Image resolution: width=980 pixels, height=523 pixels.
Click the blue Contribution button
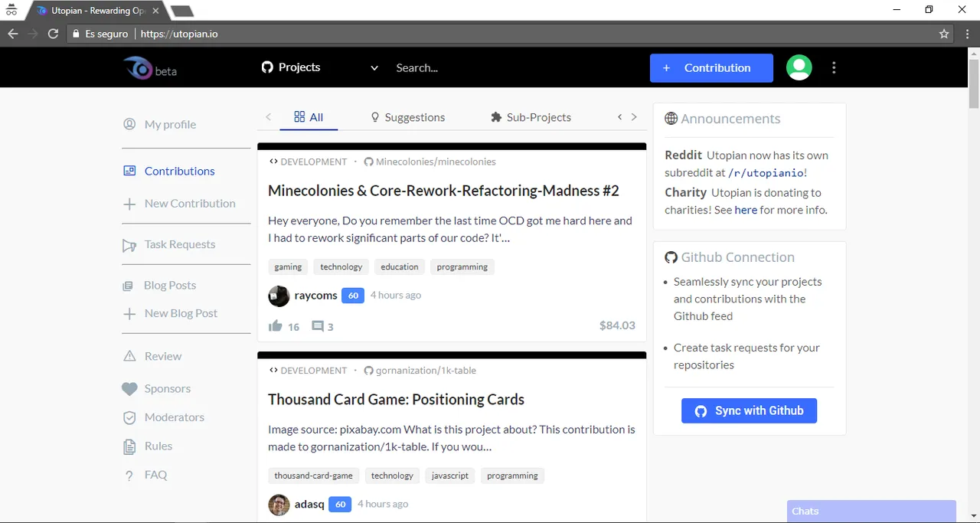pyautogui.click(x=711, y=68)
